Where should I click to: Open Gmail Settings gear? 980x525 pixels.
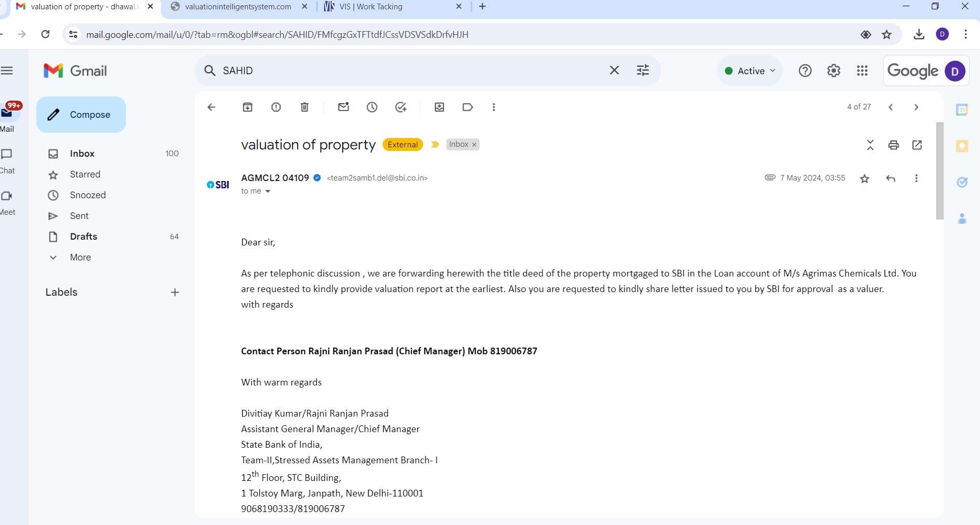coord(833,71)
